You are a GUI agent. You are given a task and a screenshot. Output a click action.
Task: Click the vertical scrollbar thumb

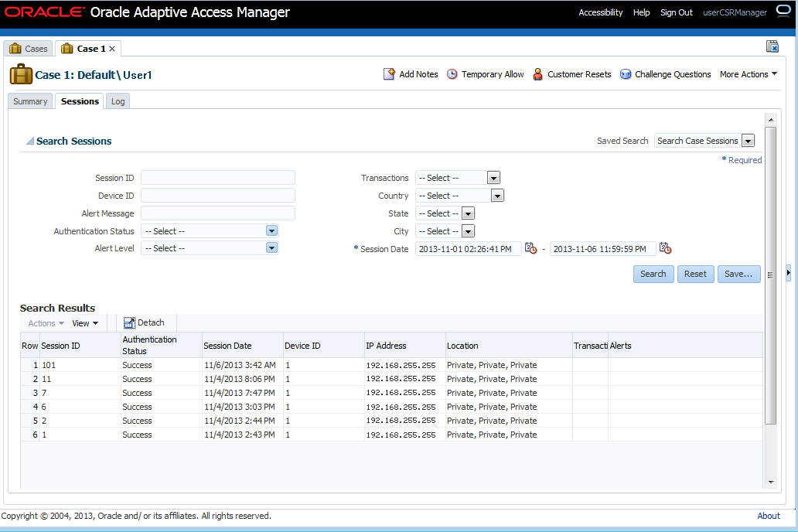[771, 275]
